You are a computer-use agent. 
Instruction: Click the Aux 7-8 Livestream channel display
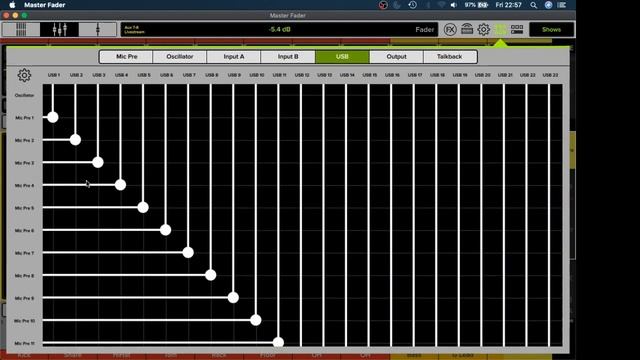(134, 29)
